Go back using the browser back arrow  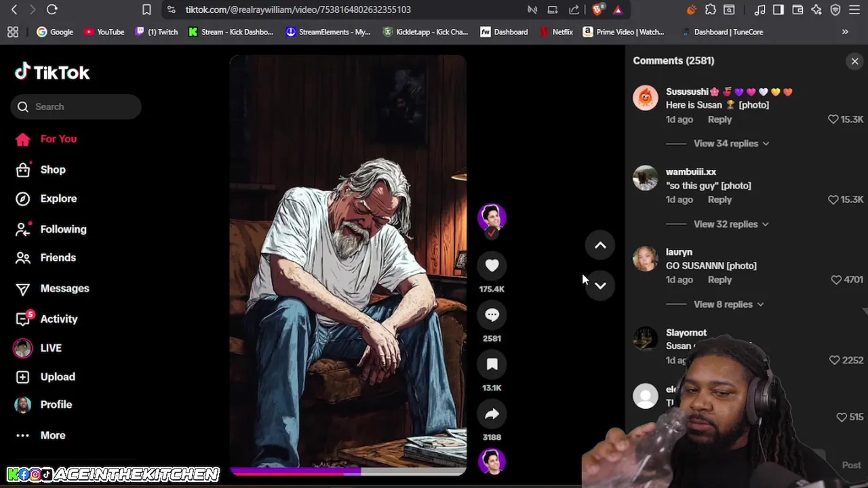[x=14, y=9]
